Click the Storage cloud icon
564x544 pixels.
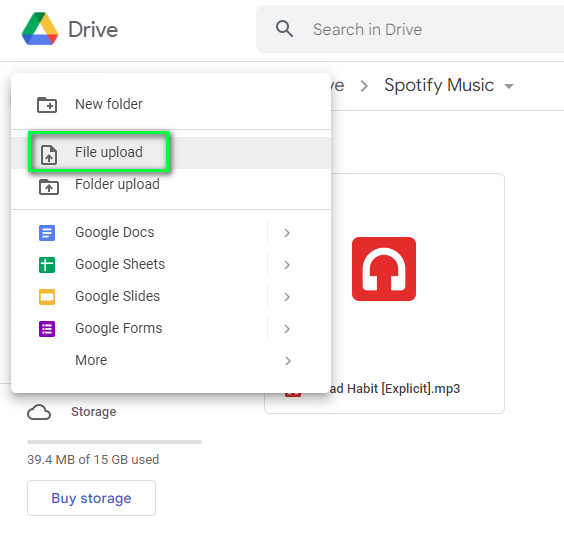pyautogui.click(x=39, y=412)
